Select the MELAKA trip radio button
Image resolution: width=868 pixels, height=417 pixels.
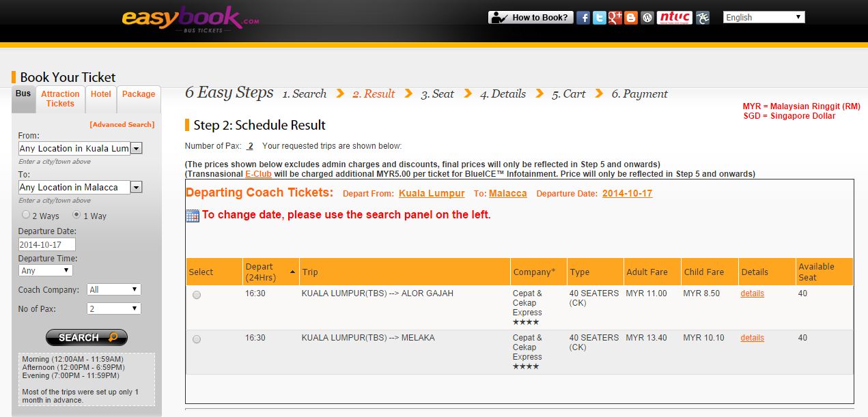coord(197,339)
